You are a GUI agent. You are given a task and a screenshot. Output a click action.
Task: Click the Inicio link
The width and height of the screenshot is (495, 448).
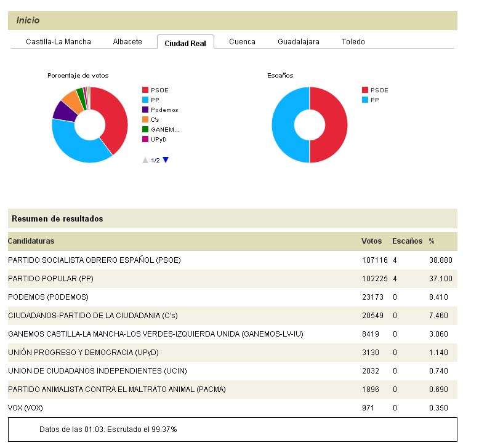28,20
